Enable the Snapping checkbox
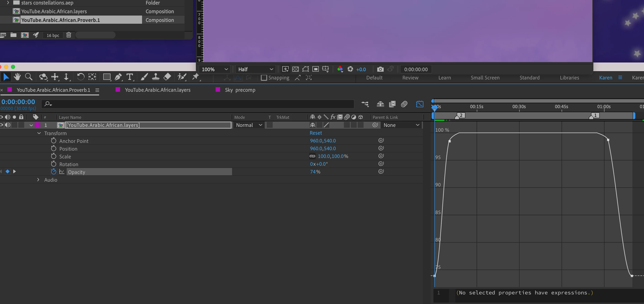 [x=264, y=78]
